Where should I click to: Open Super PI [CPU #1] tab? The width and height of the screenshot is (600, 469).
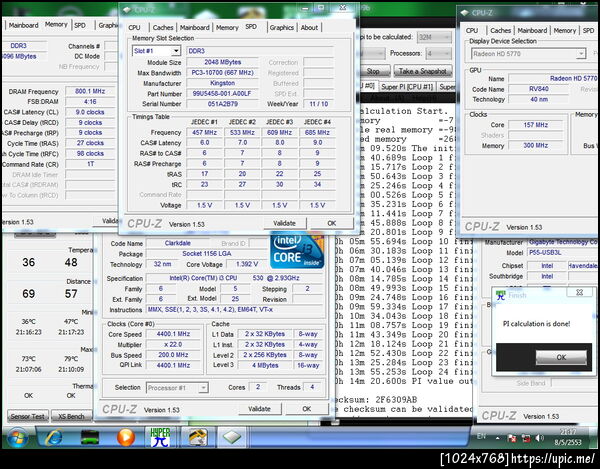tap(407, 87)
